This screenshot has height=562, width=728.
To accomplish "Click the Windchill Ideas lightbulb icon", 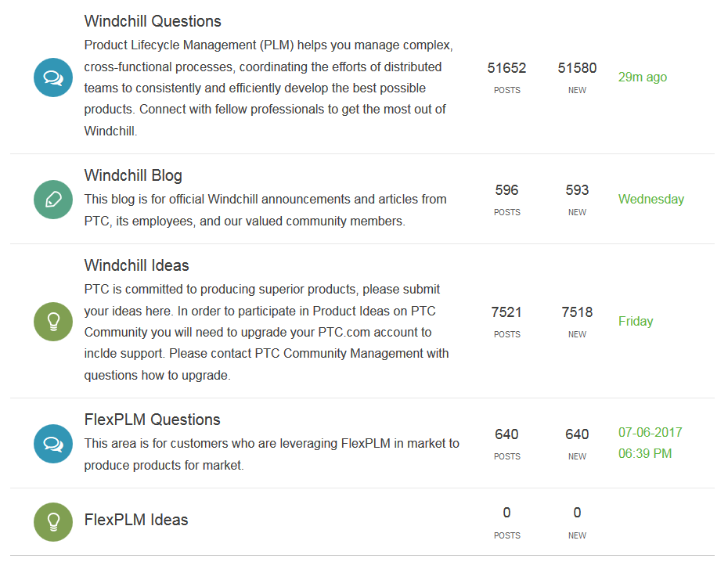I will [x=53, y=321].
